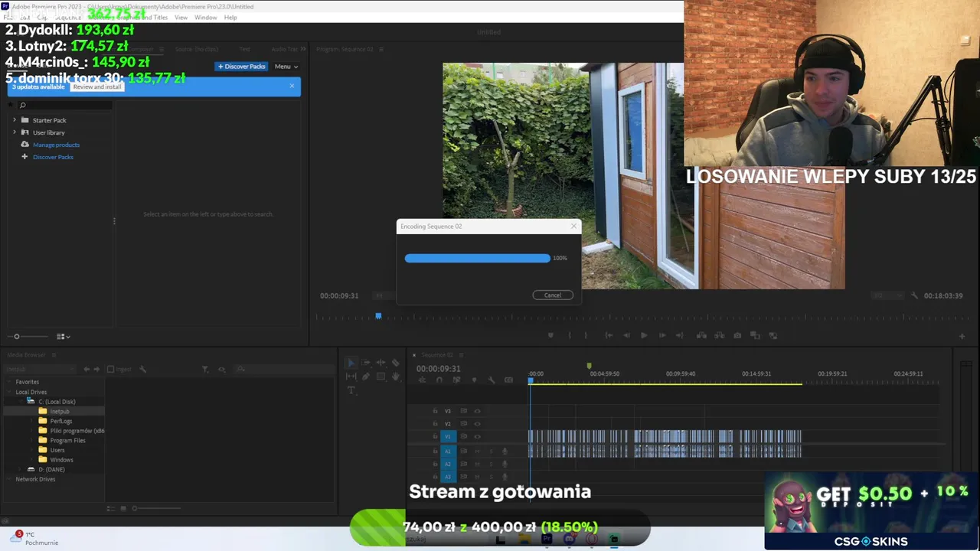Select the Rectangle tool

click(x=381, y=377)
